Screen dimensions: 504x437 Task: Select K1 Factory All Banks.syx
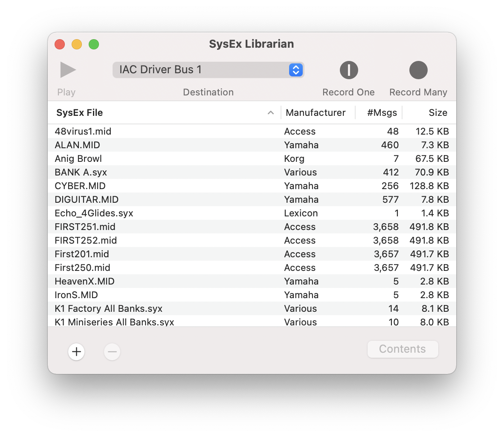coord(108,309)
